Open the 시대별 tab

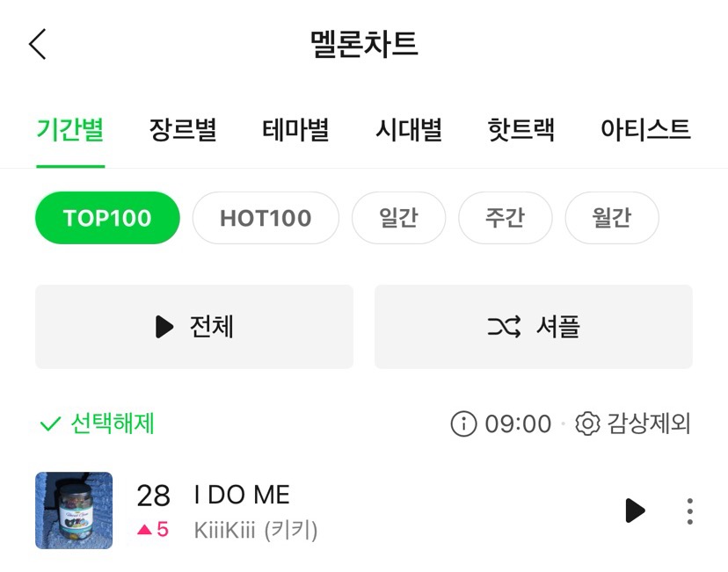coord(408,130)
